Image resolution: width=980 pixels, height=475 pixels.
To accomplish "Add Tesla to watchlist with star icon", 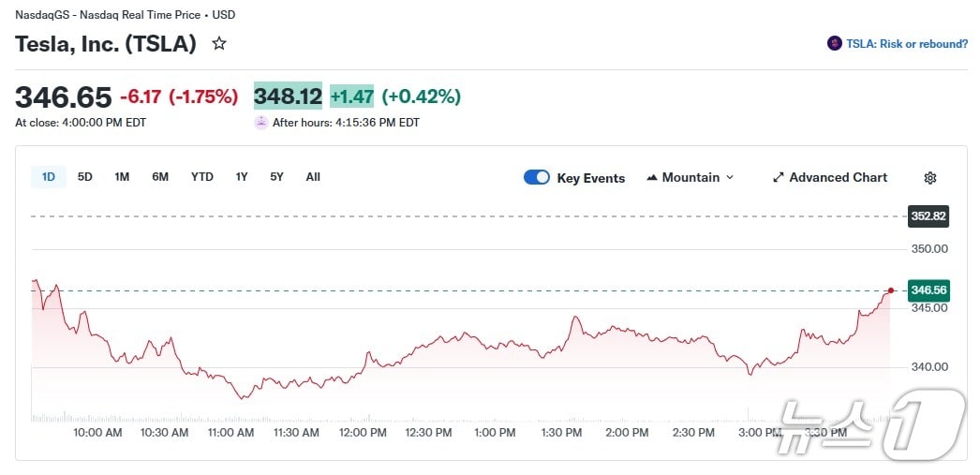I will pyautogui.click(x=219, y=43).
